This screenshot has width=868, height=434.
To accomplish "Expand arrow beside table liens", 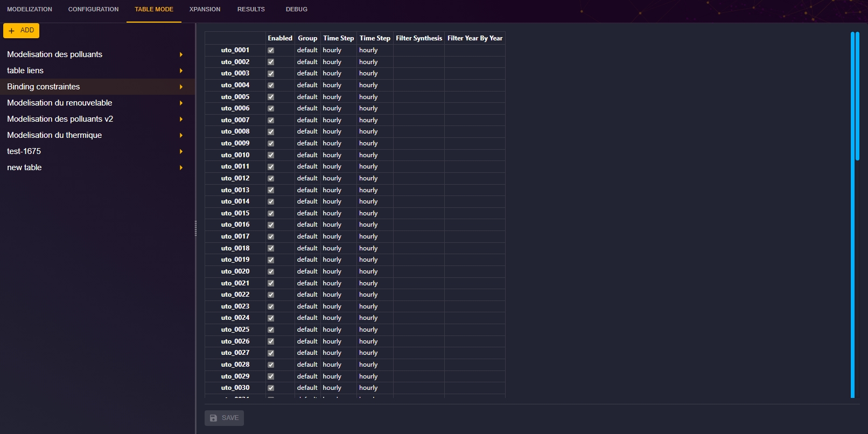I will (181, 71).
